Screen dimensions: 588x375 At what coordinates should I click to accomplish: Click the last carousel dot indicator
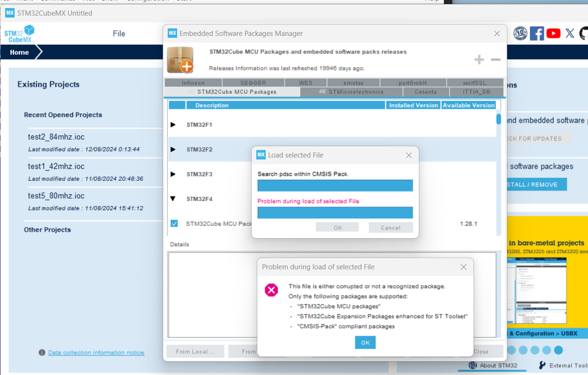[559, 350]
